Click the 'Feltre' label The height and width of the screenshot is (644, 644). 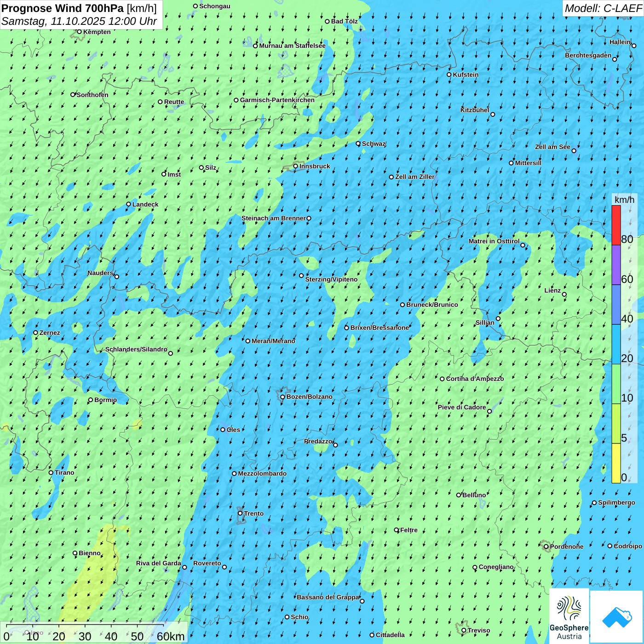(x=409, y=530)
